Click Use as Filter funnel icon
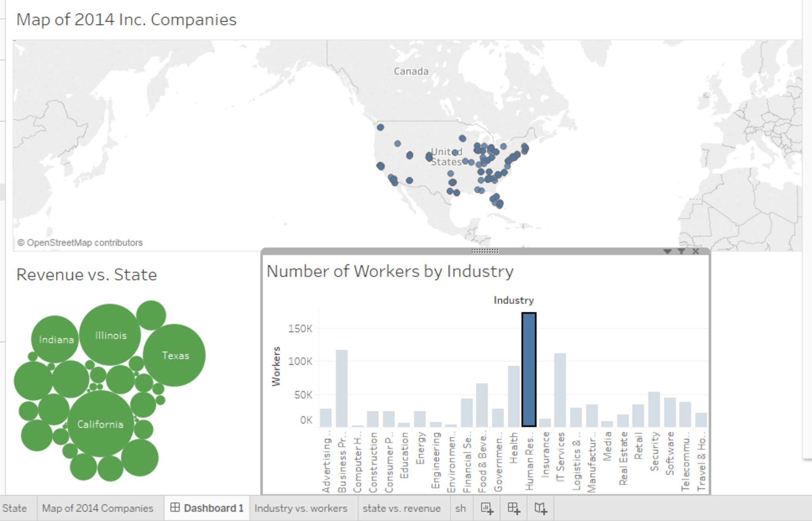This screenshot has width=812, height=521. point(682,251)
